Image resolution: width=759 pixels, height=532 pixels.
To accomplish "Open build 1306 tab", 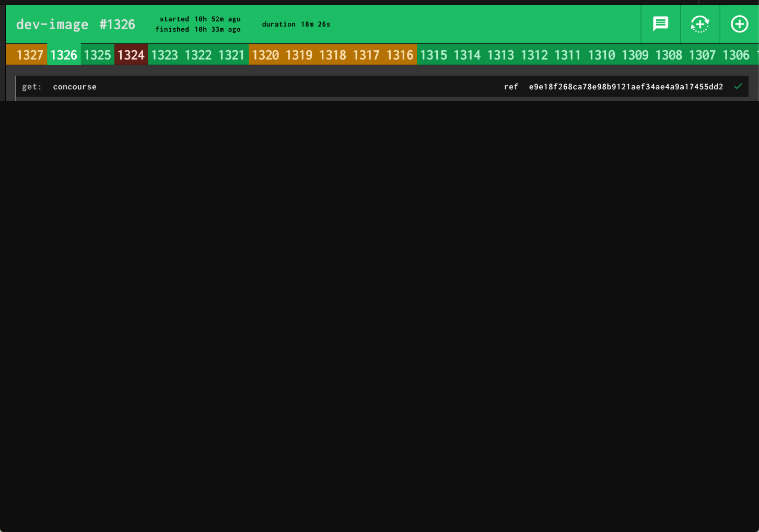I will (736, 55).
